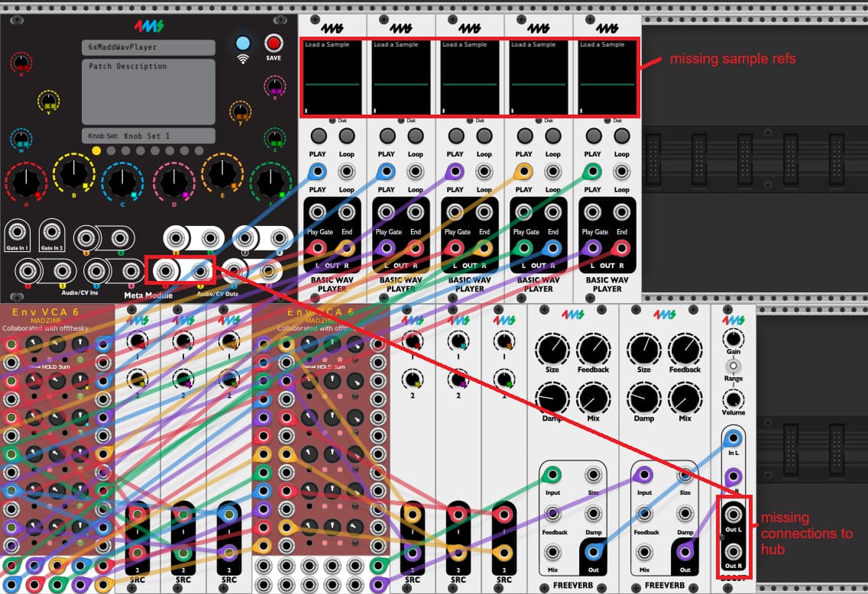The height and width of the screenshot is (594, 868).
Task: Click the red A knob on Meta Module
Action: [26, 182]
